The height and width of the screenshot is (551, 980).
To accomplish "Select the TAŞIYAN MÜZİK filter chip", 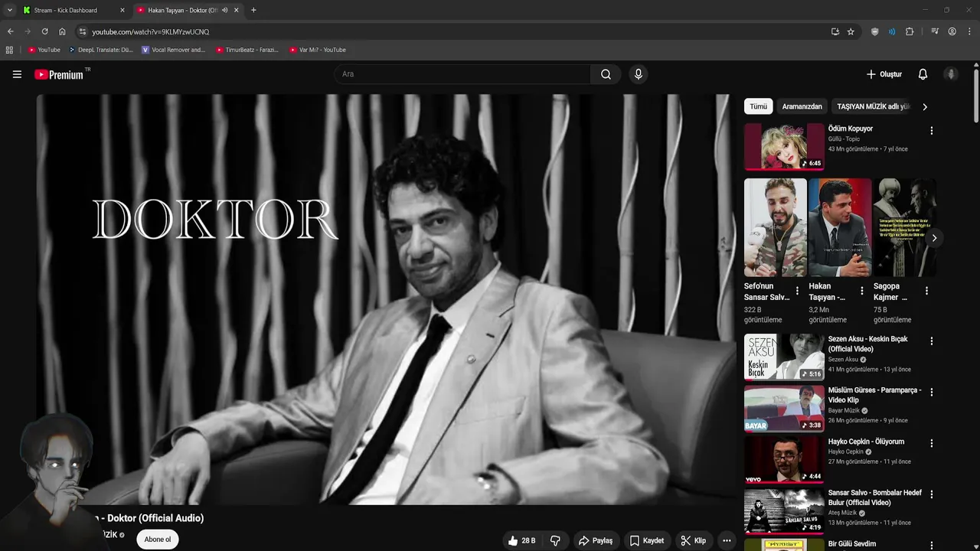I will point(874,106).
